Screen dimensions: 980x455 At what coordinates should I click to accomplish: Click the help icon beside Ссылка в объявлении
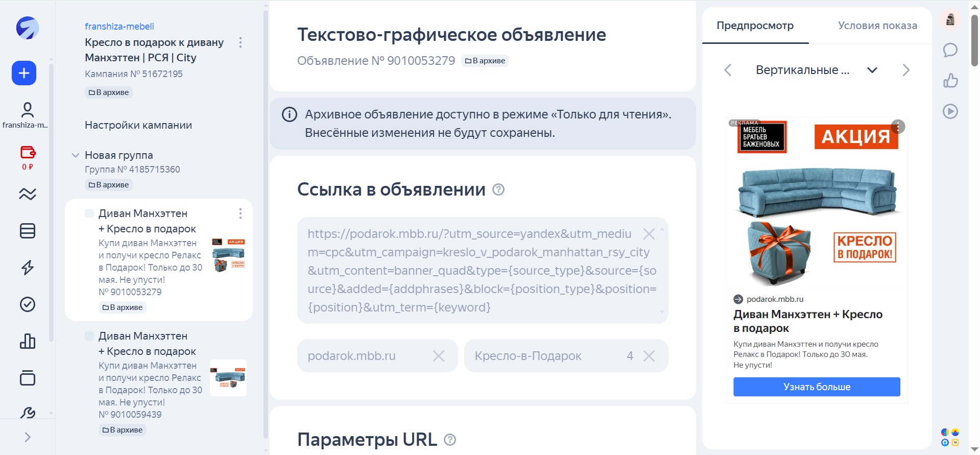(x=498, y=190)
